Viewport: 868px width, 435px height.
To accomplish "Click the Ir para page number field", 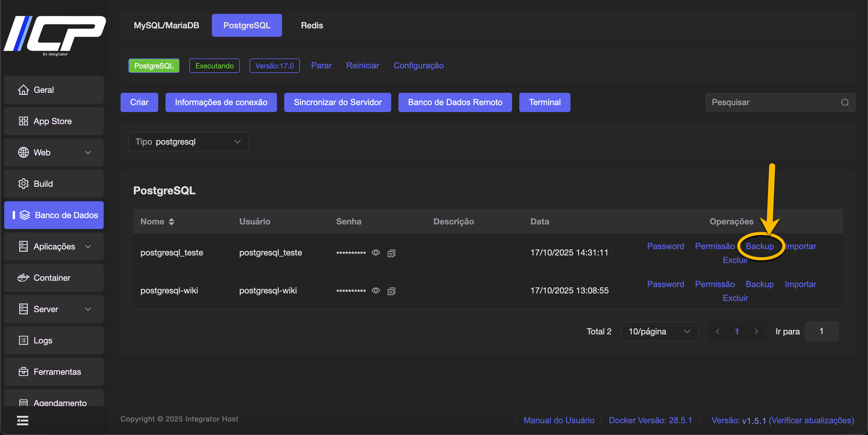I will 821,332.
